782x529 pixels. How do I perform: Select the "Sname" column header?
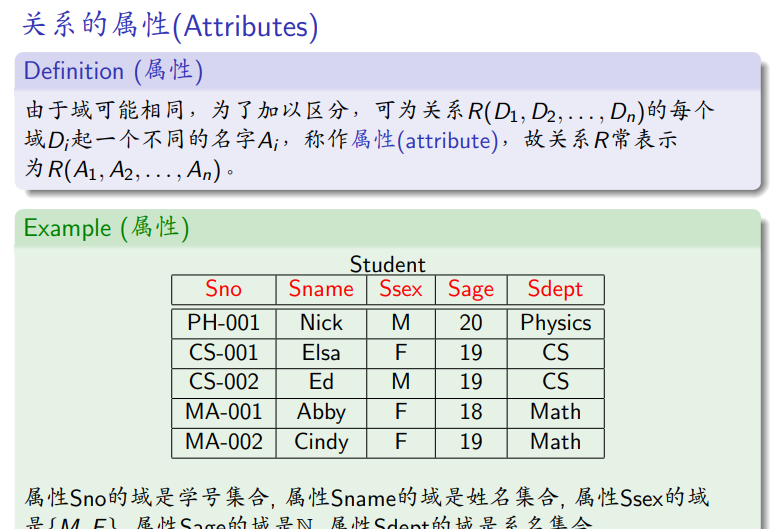click(x=321, y=289)
